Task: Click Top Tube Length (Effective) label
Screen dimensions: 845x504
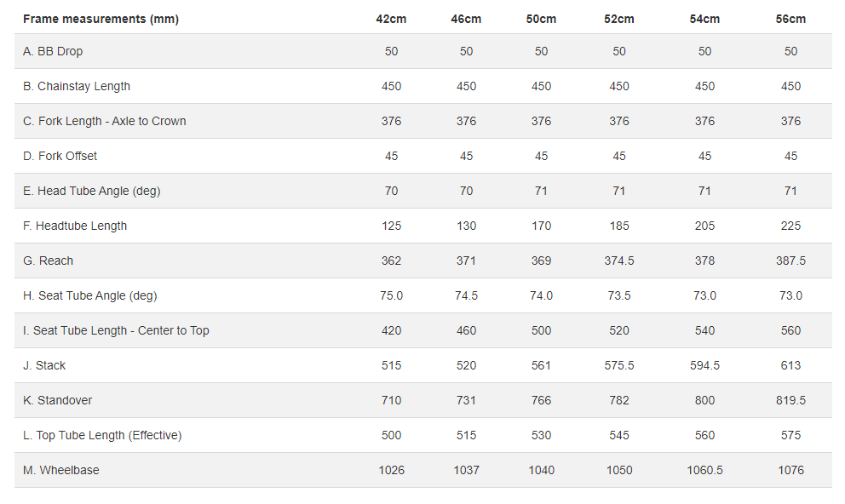Action: pyautogui.click(x=102, y=435)
